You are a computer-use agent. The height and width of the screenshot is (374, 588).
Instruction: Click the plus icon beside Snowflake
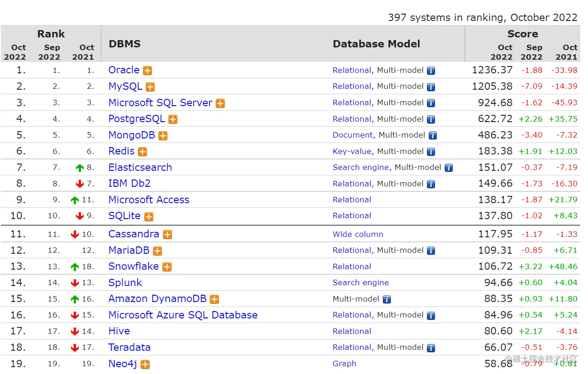(167, 267)
